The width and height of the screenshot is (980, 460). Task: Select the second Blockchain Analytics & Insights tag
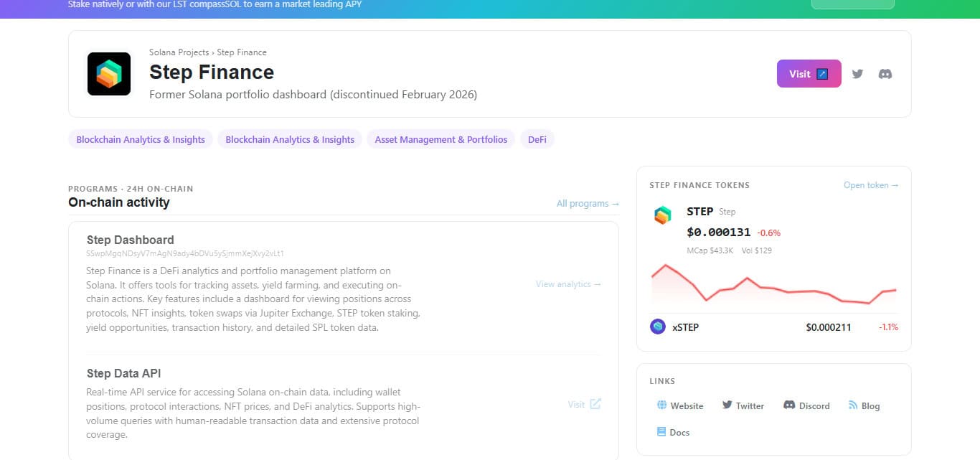pyautogui.click(x=290, y=139)
